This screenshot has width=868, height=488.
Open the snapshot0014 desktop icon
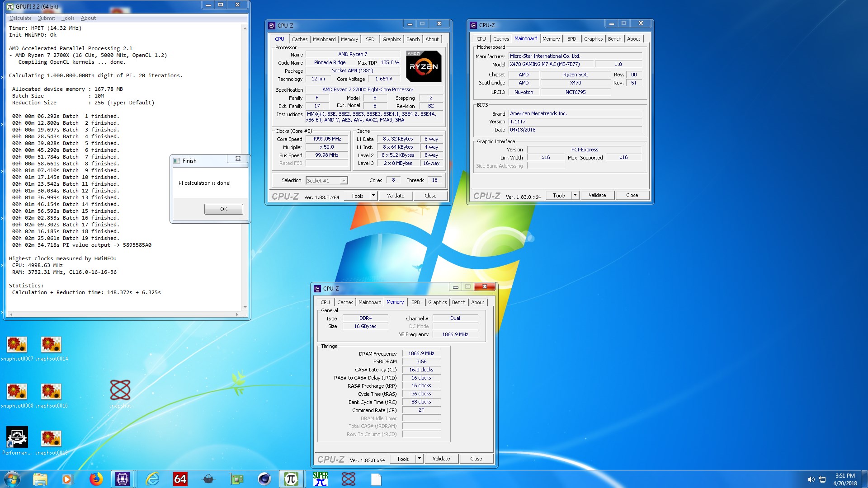(52, 348)
